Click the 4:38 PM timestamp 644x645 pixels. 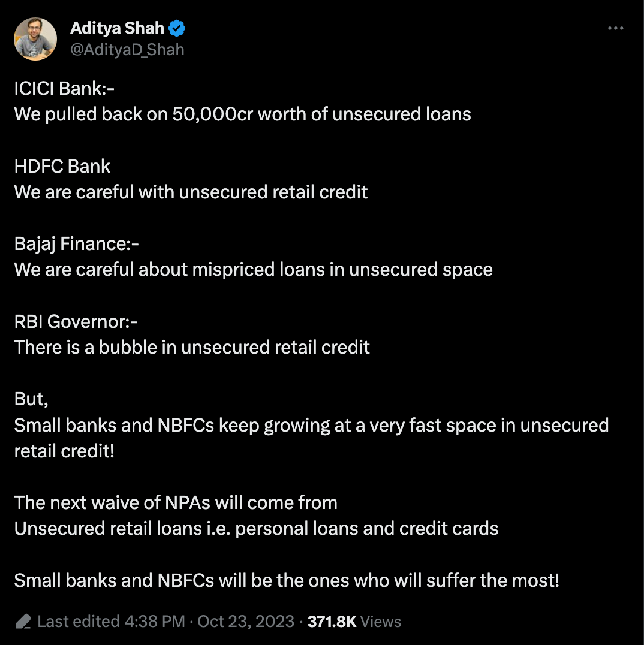(x=155, y=622)
